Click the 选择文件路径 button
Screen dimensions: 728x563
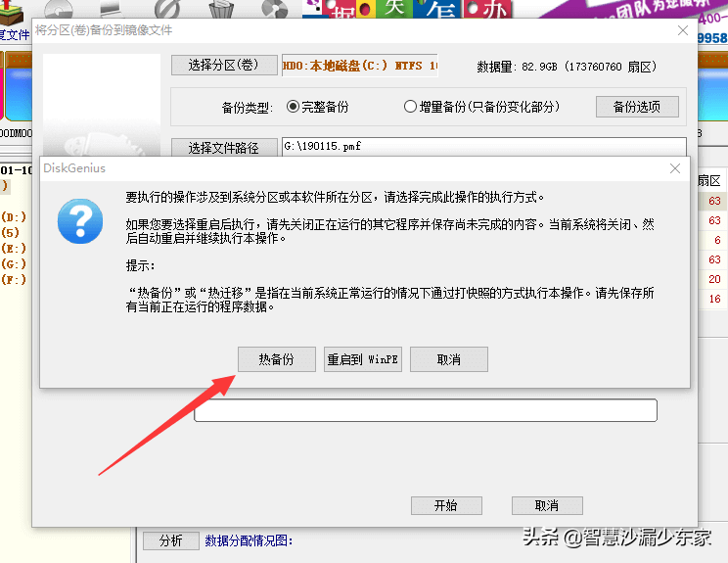tap(224, 148)
